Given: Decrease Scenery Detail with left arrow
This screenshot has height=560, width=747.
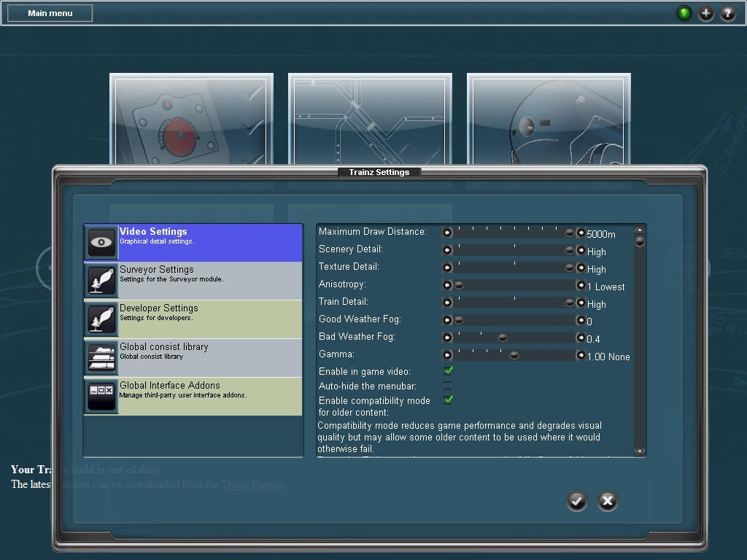Looking at the screenshot, I should pos(447,250).
